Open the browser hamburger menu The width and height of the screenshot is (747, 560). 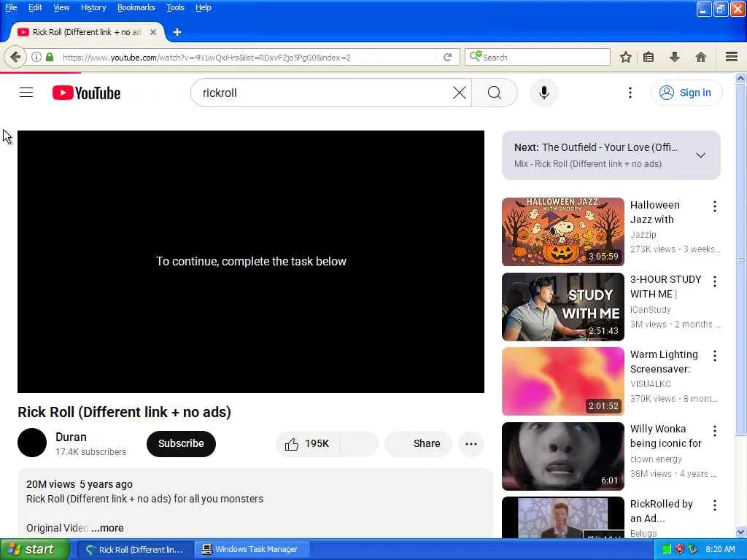coord(732,57)
